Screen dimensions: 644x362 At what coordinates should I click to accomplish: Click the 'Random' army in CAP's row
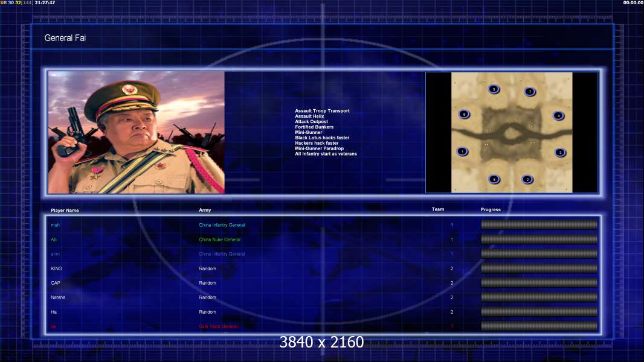coord(207,283)
